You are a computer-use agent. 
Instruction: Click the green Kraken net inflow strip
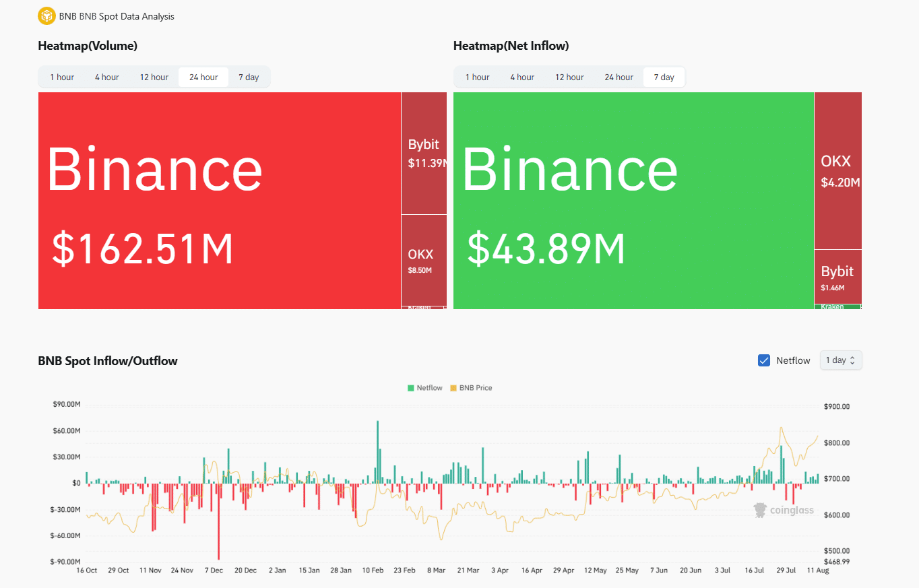[x=837, y=307]
